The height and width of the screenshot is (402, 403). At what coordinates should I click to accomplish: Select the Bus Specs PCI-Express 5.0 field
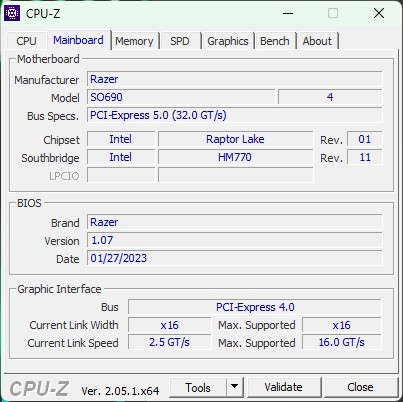[x=235, y=115]
